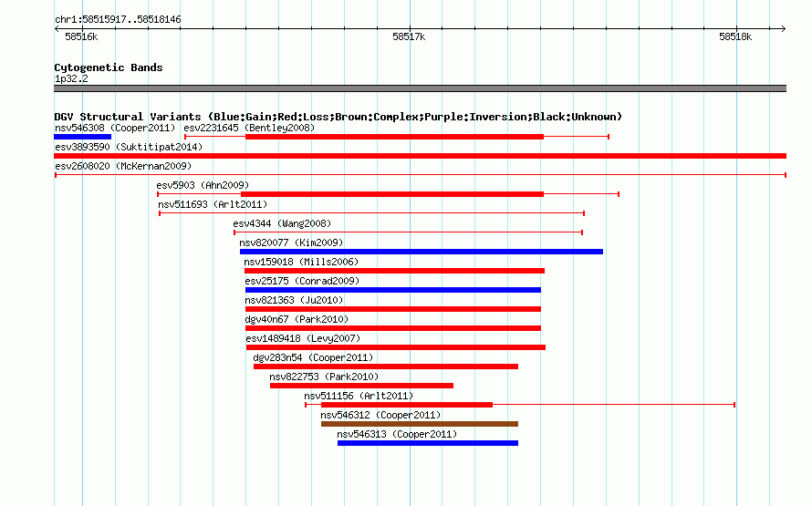Viewport: 812px width, 506px height.
Task: Click the 58516k ruler label
Action: tap(81, 36)
